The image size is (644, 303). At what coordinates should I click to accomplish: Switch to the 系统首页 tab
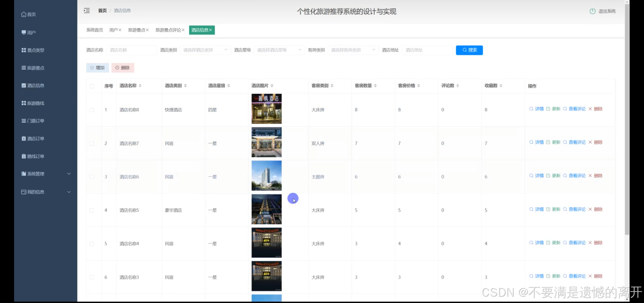tap(95, 30)
